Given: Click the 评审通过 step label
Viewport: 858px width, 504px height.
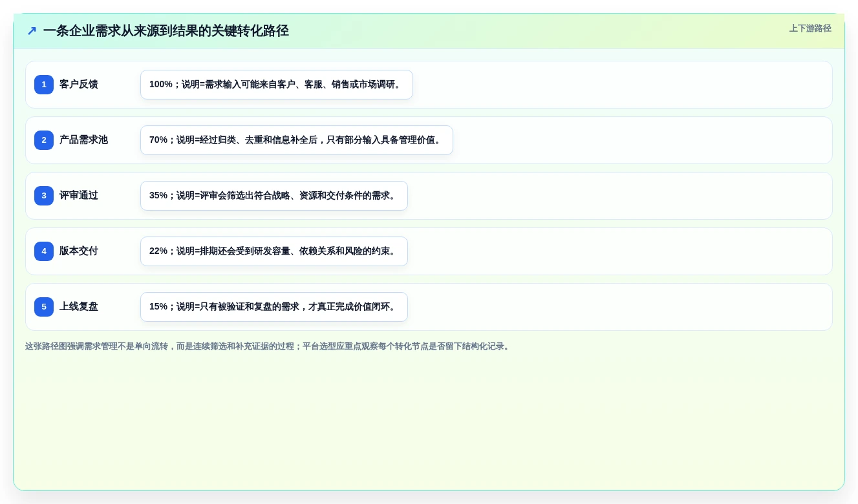Looking at the screenshot, I should (79, 196).
